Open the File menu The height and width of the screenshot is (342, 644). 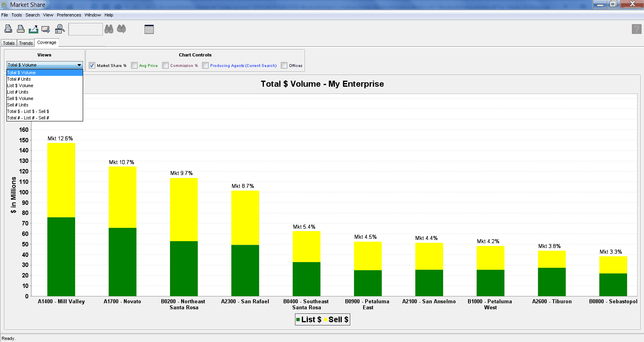tap(4, 15)
